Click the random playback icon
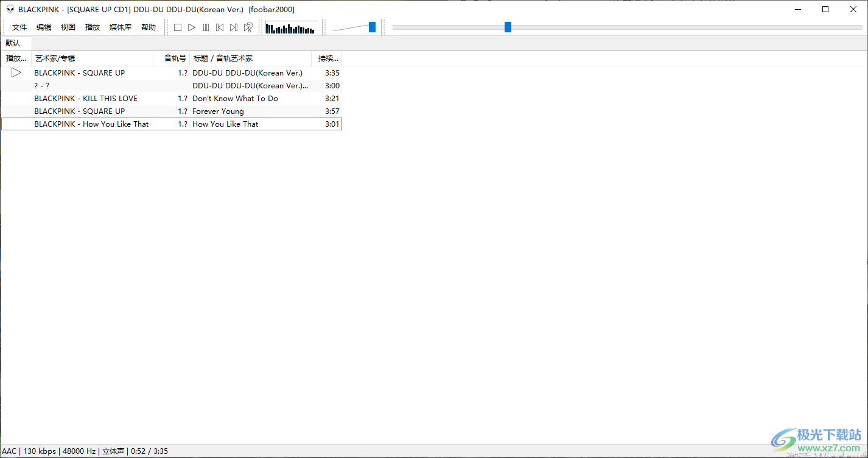The width and height of the screenshot is (868, 458). 248,27
